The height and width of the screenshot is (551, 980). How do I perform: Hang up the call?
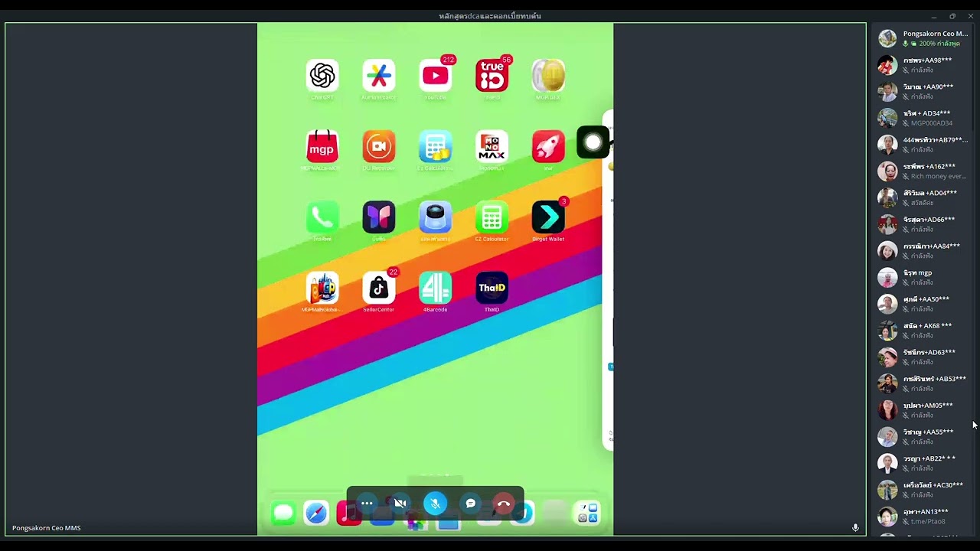tap(504, 504)
